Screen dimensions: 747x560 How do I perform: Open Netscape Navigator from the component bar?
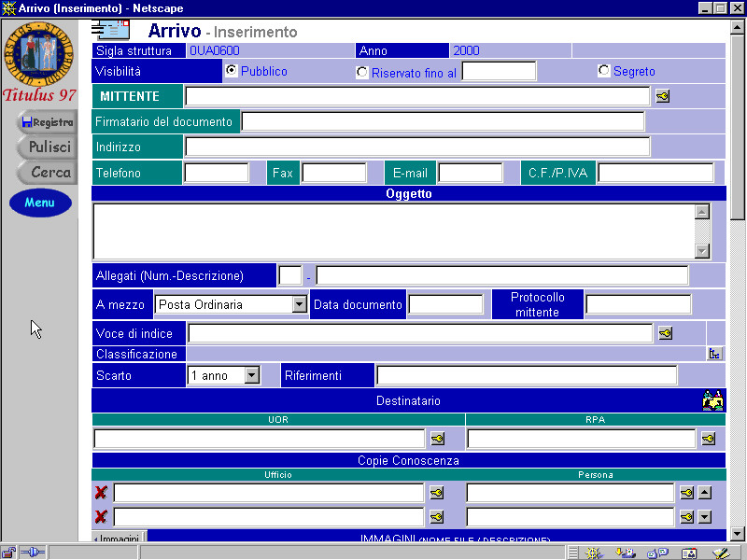point(592,553)
